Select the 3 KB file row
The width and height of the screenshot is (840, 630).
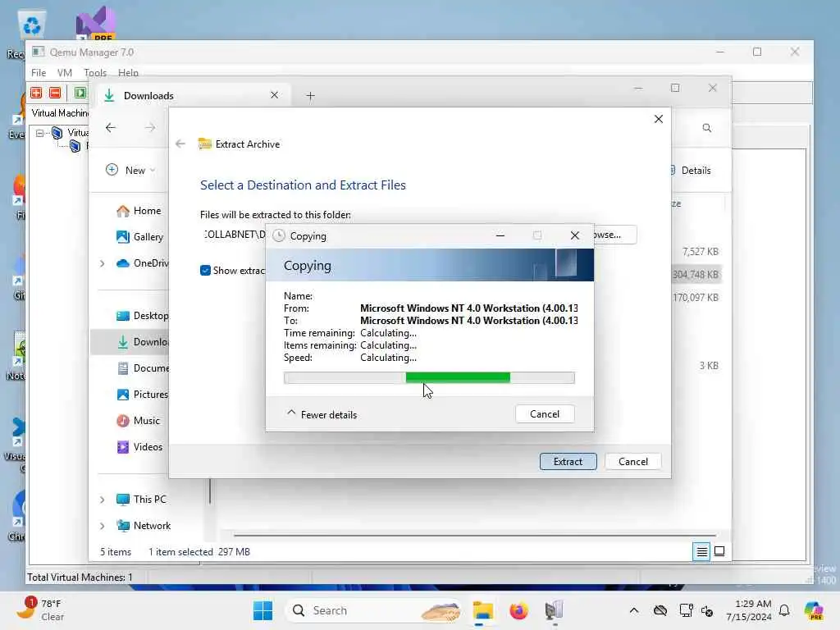point(708,365)
